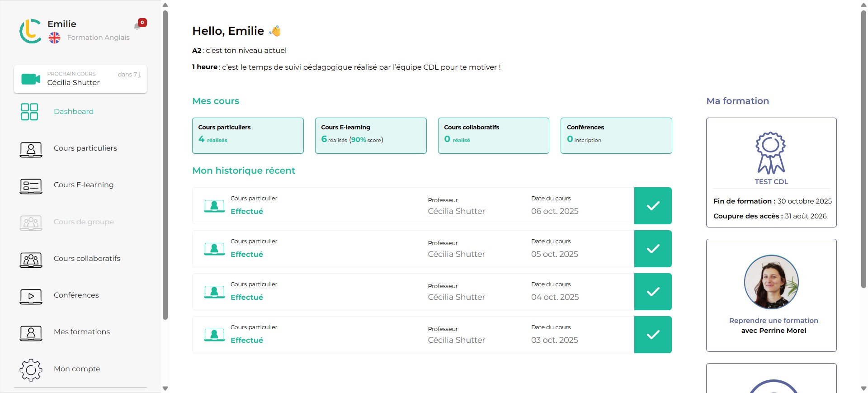This screenshot has width=868, height=393.
Task: Select the Cours E-learning sidebar icon
Action: click(x=31, y=185)
